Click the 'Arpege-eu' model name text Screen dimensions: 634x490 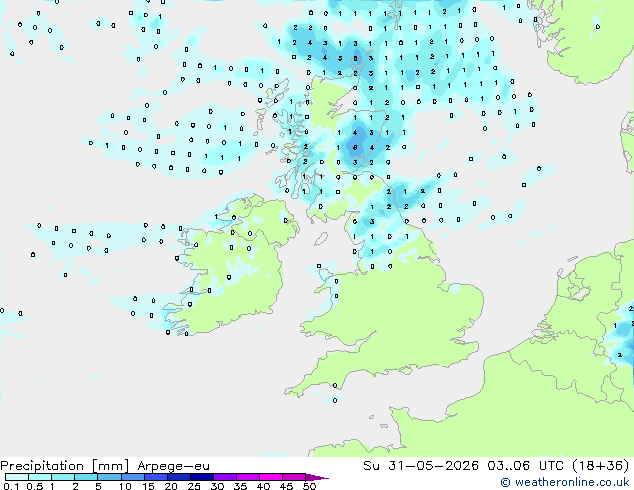pyautogui.click(x=173, y=466)
